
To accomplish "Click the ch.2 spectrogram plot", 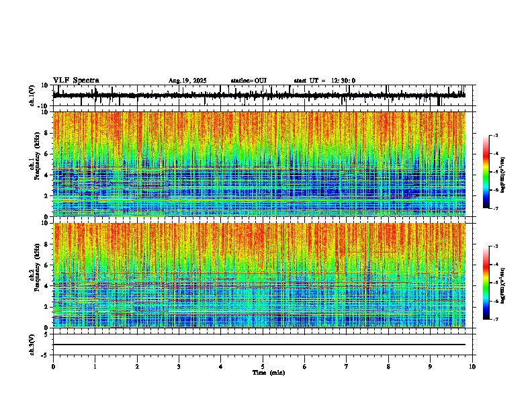I will click(259, 275).
